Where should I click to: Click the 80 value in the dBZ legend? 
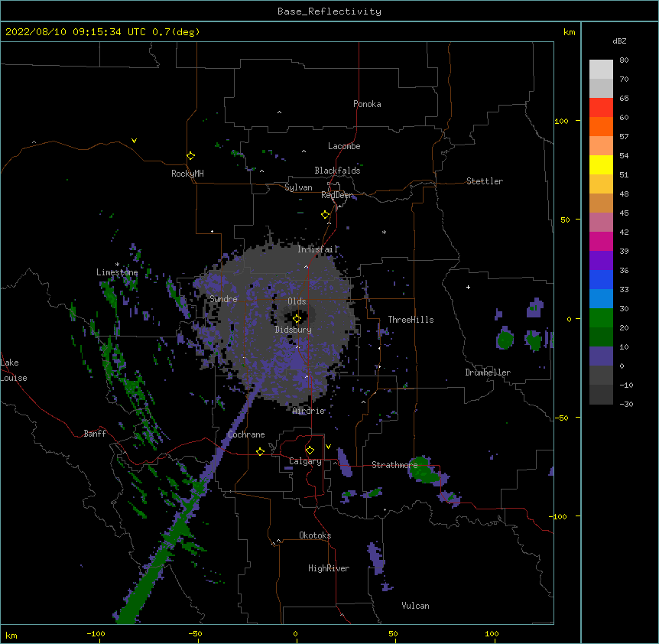click(x=624, y=60)
